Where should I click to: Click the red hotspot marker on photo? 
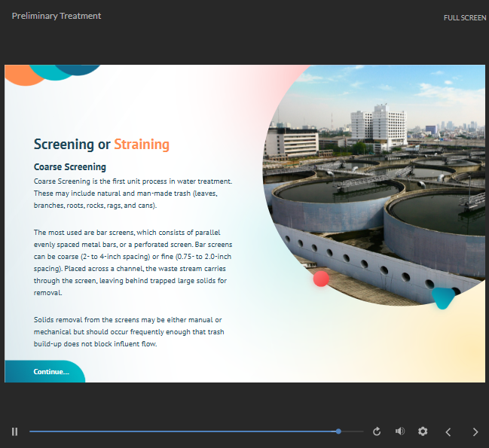[x=321, y=279]
